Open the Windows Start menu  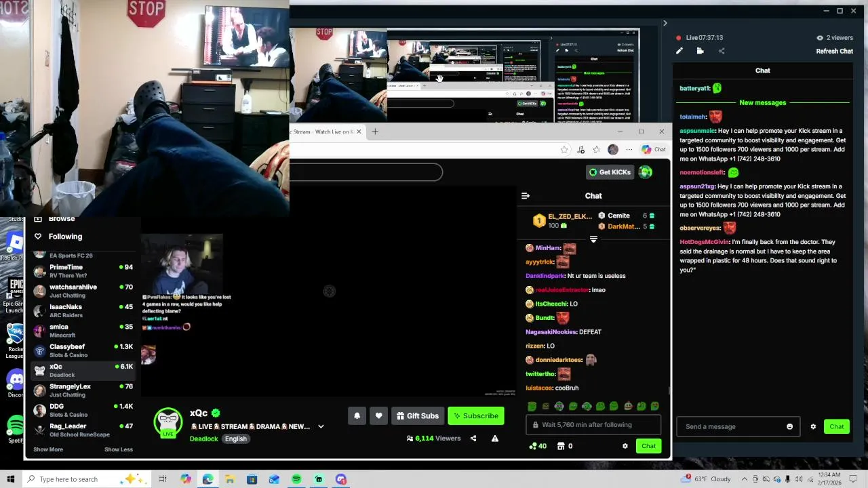pos(11,479)
